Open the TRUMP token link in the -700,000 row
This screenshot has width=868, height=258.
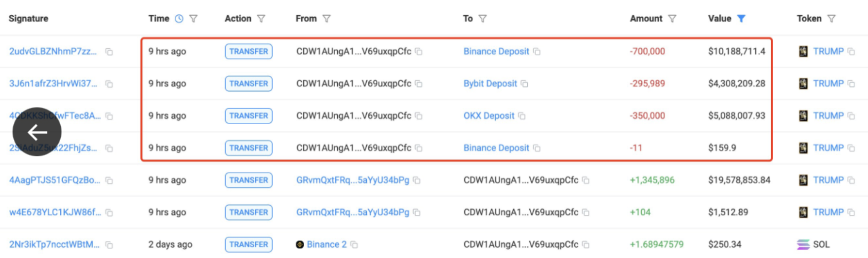(x=828, y=51)
